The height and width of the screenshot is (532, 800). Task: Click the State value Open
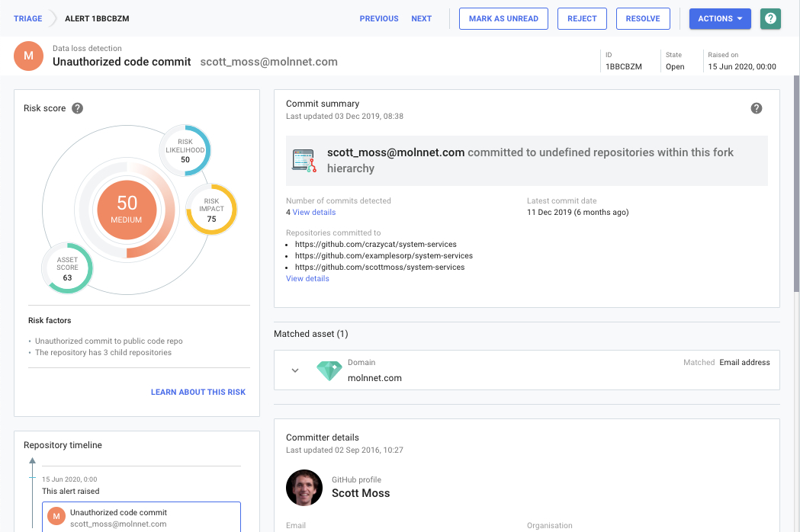coord(675,67)
